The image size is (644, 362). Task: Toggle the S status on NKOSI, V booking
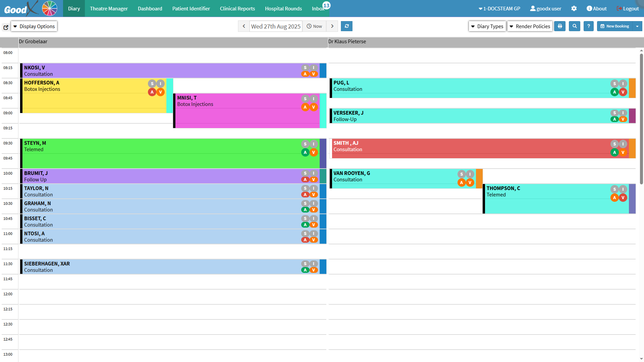point(305,68)
